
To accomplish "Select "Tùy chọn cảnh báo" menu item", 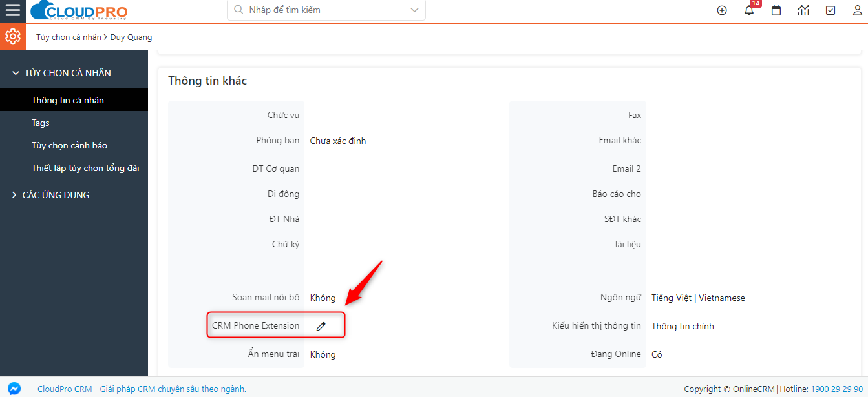I will tap(74, 145).
